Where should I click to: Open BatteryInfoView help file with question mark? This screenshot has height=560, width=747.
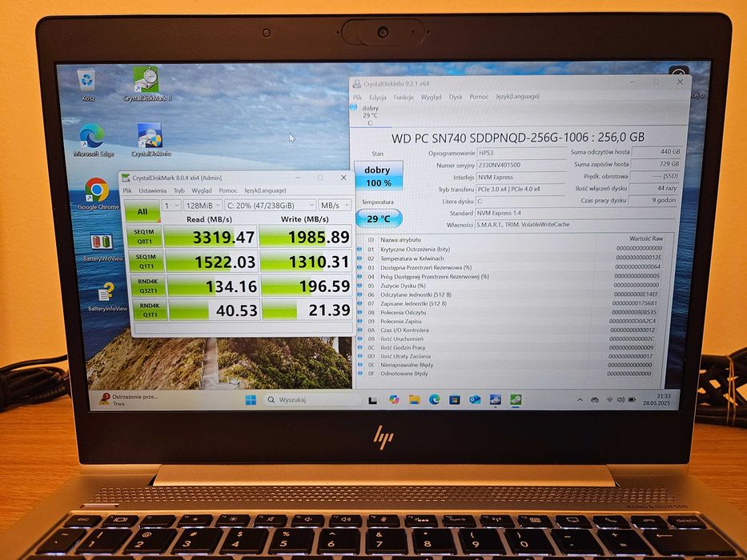[106, 297]
